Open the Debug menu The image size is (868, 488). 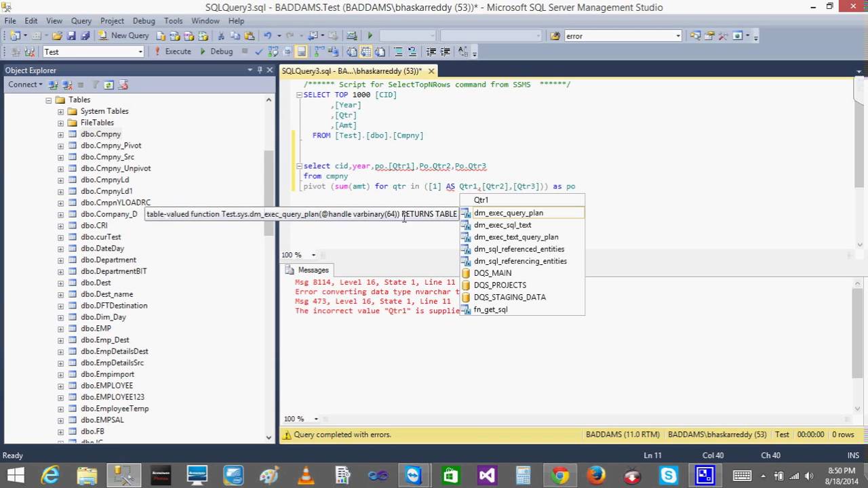[144, 21]
